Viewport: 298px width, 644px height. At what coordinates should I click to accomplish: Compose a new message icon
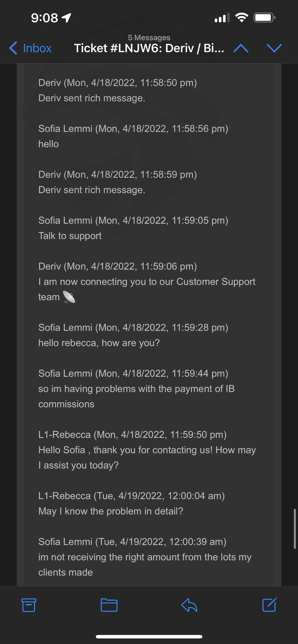[269, 605]
